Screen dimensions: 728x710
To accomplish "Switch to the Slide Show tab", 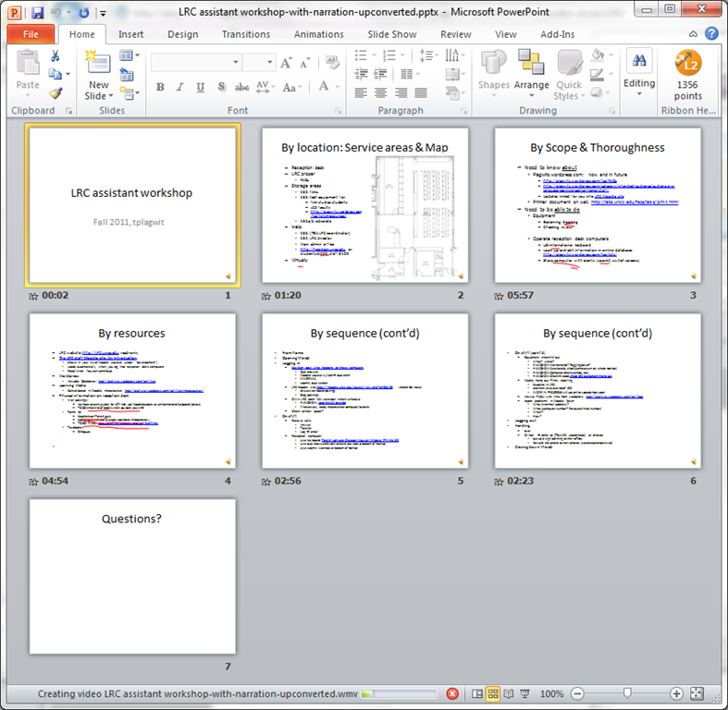I will click(x=391, y=34).
